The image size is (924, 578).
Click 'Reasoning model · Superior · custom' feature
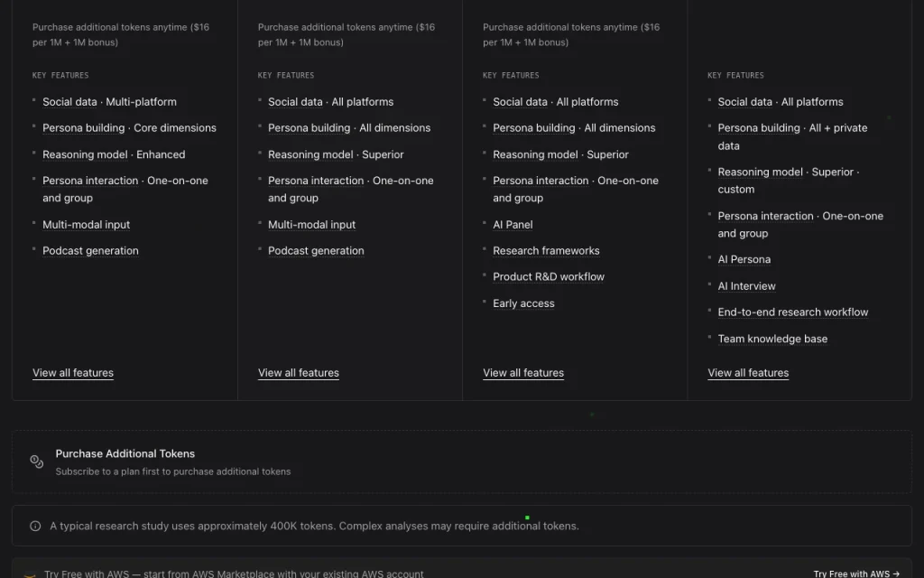pyautogui.click(x=789, y=181)
